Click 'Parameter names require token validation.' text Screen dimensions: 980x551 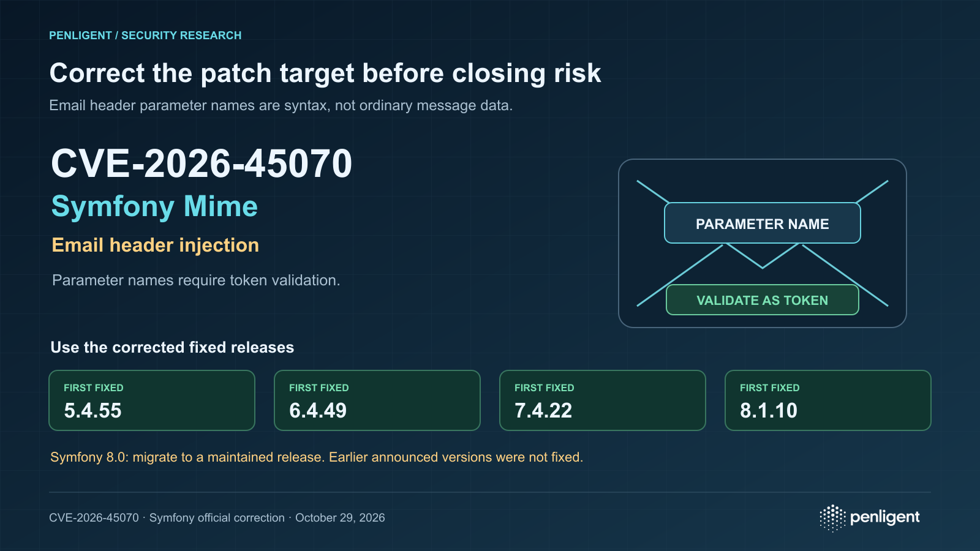[196, 280]
